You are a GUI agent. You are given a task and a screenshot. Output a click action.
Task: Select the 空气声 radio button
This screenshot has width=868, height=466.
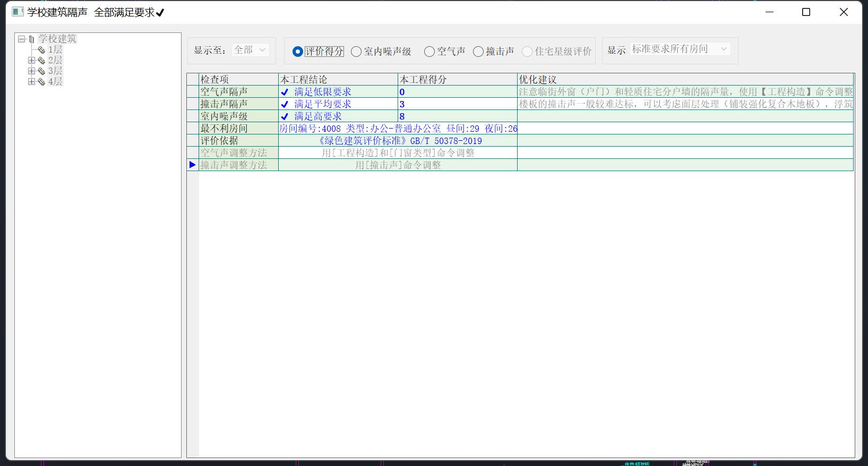pos(429,52)
